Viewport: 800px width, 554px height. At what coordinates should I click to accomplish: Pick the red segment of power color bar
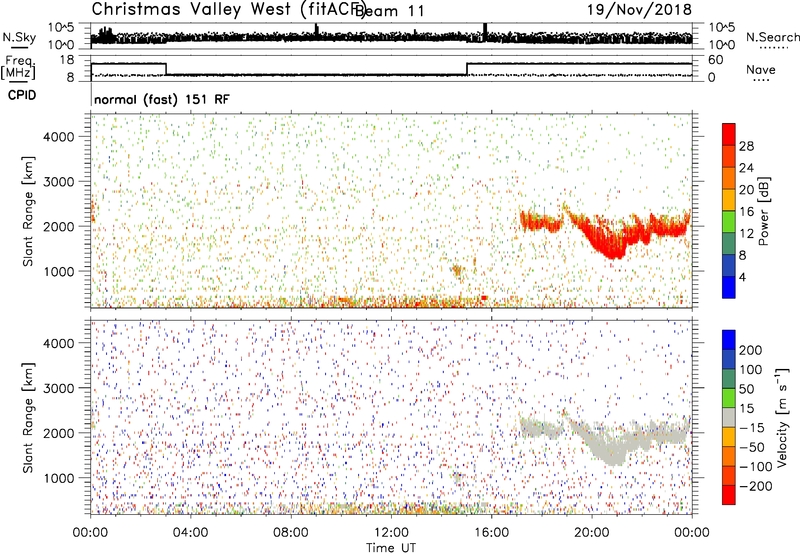click(729, 135)
